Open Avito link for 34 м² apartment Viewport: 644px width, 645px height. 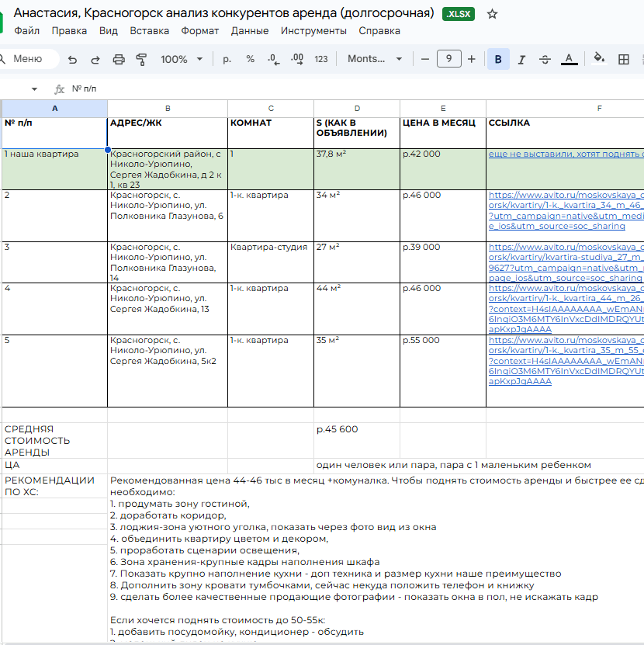566,210
